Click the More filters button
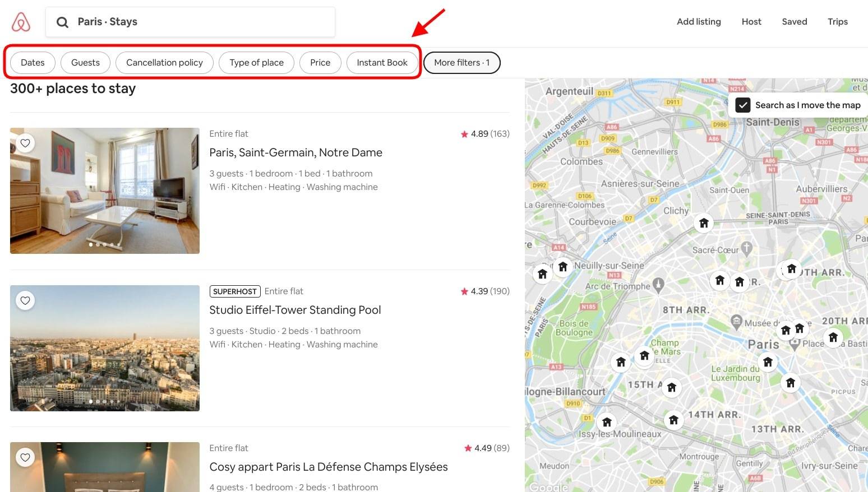The height and width of the screenshot is (492, 868). click(x=461, y=63)
